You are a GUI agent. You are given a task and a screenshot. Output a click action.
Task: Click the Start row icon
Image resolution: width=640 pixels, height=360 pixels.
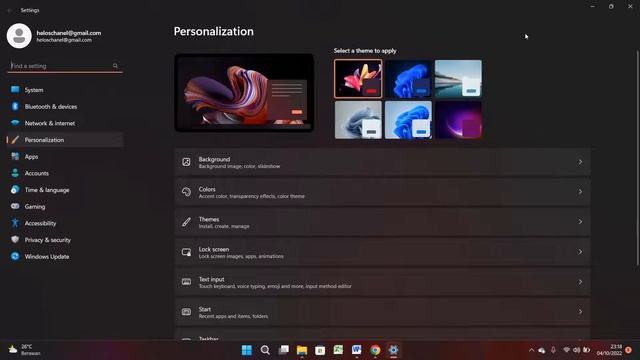point(186,312)
